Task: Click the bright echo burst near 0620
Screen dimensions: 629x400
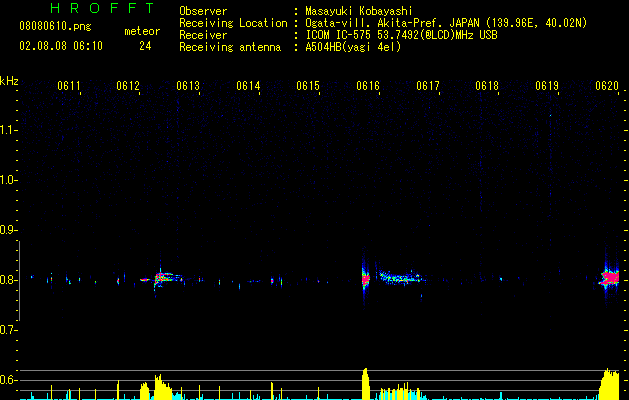Action: [x=610, y=278]
